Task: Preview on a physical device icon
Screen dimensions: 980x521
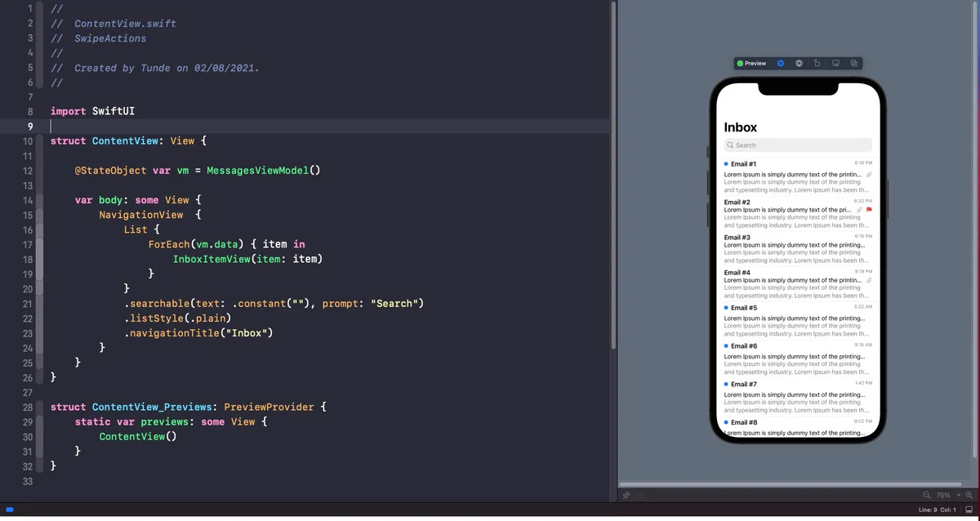Action: pos(835,63)
